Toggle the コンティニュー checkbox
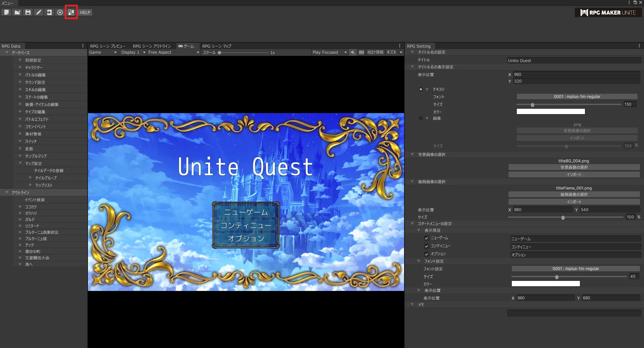 [x=426, y=246]
